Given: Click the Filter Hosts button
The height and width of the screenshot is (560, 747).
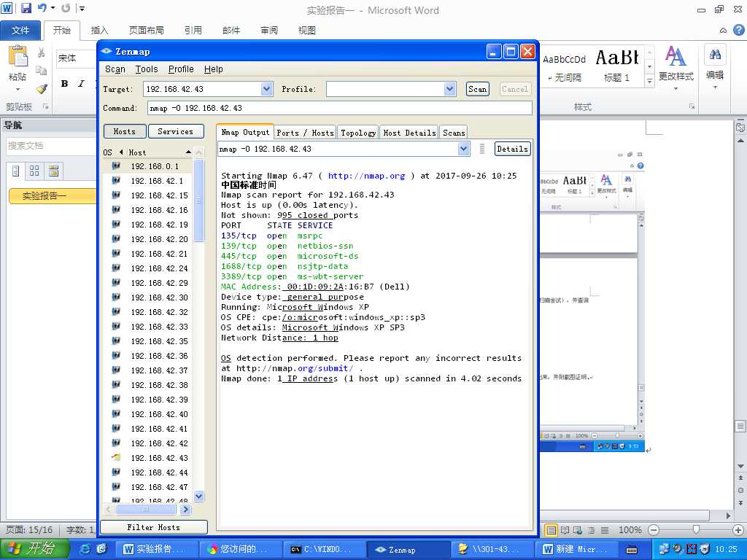Looking at the screenshot, I should tap(153, 527).
